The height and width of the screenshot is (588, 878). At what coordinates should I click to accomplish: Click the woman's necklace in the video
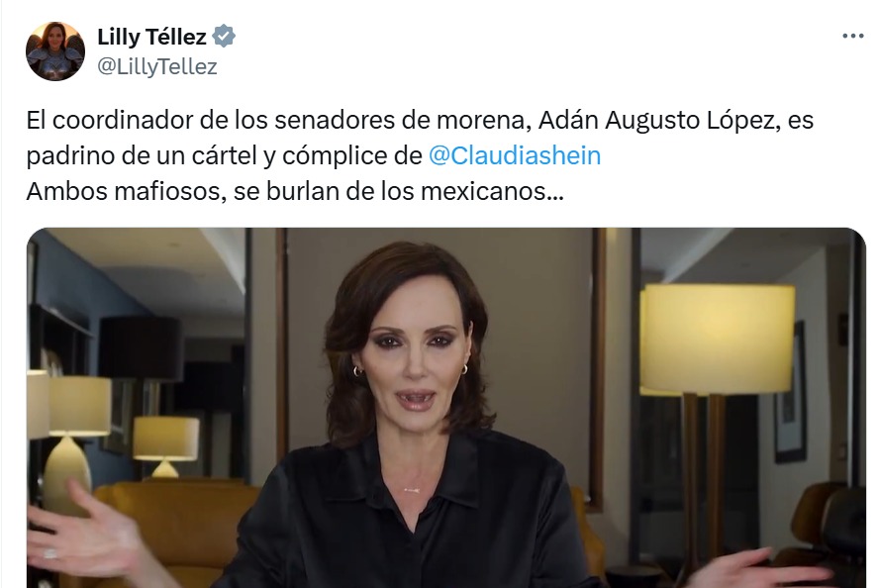coord(412,490)
